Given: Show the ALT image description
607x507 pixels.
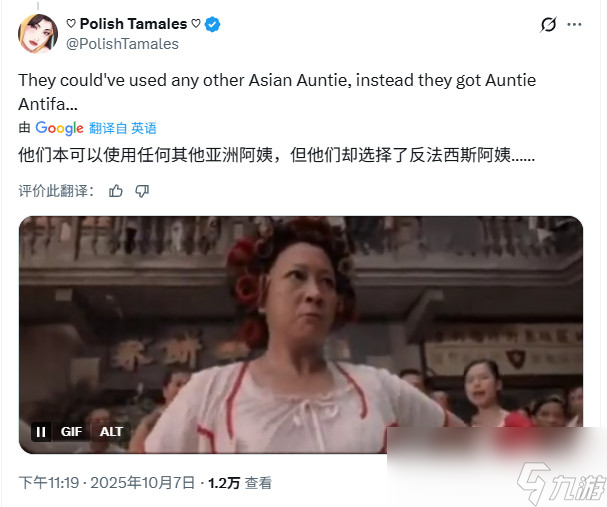Looking at the screenshot, I should (x=111, y=432).
